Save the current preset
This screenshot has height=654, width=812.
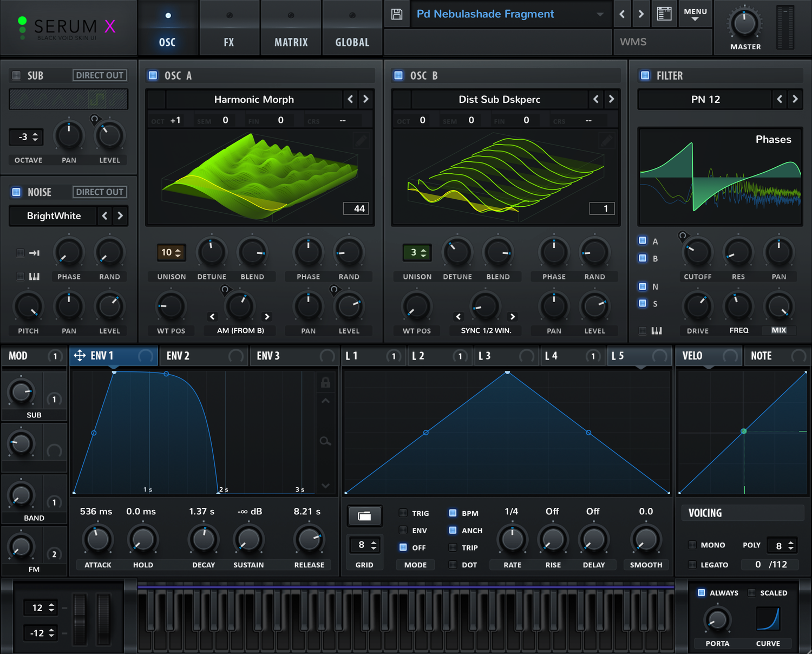click(x=397, y=14)
